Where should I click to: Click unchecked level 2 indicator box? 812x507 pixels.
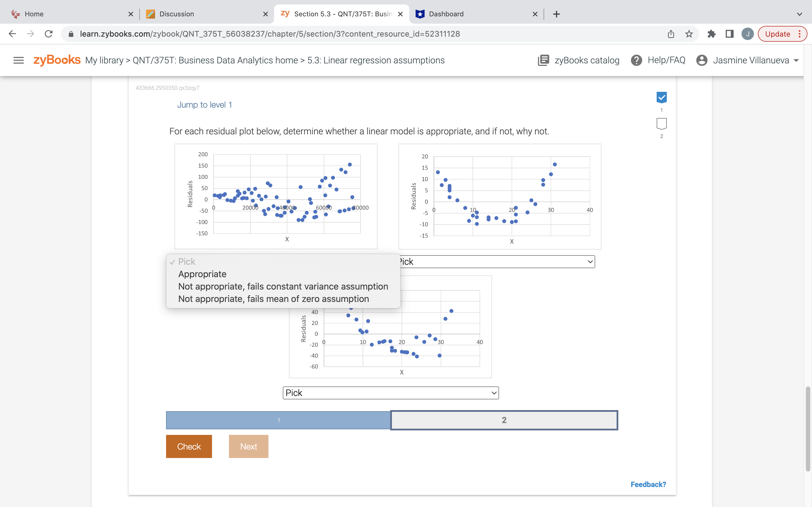[661, 123]
